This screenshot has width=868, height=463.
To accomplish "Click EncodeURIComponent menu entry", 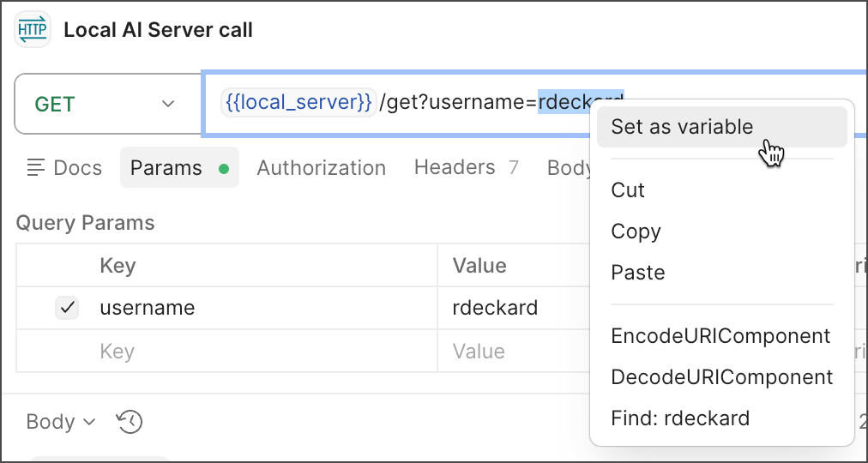I will pos(720,336).
